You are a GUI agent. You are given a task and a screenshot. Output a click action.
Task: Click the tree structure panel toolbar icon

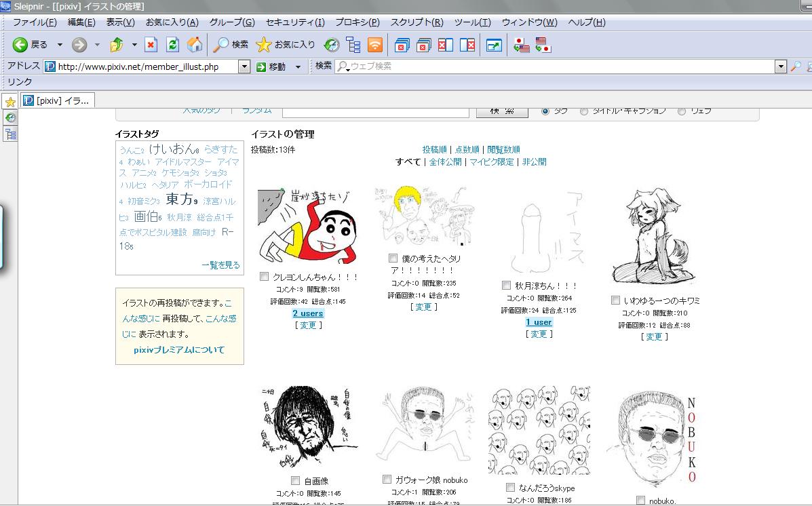353,45
